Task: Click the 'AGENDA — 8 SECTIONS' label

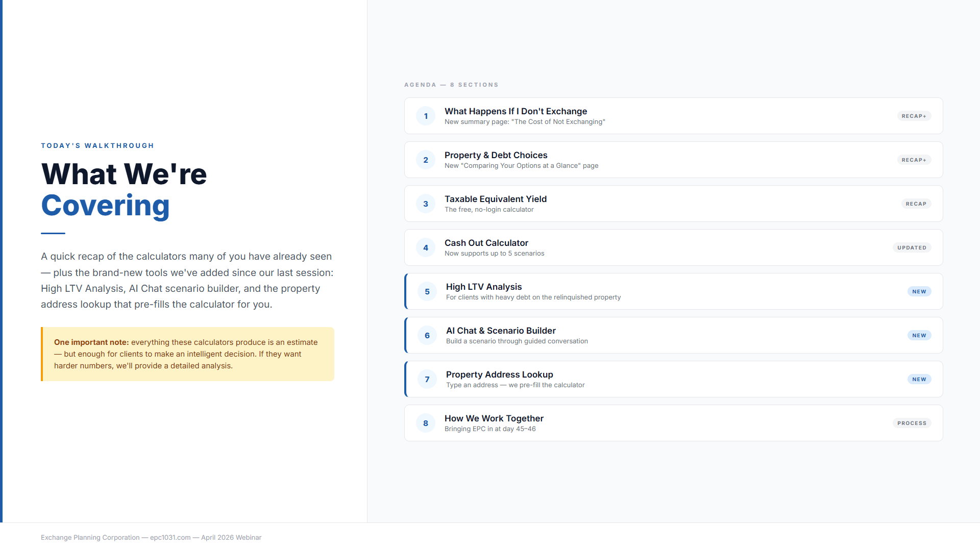Action: (x=451, y=85)
